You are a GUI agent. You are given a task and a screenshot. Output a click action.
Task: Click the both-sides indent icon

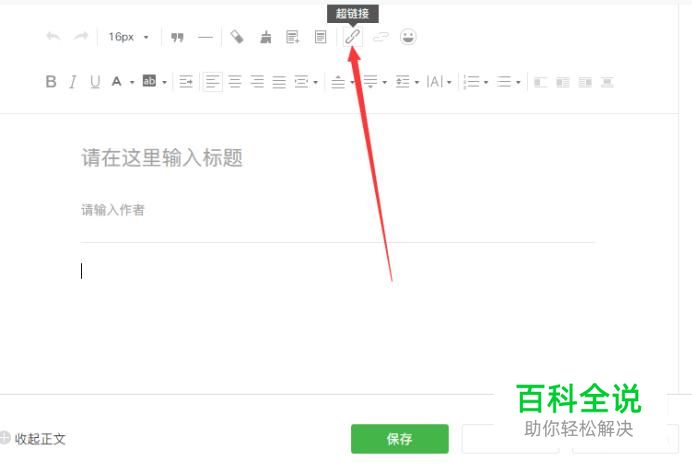point(301,82)
